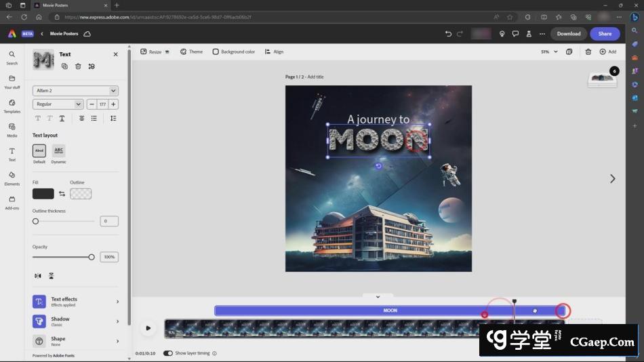Open the Alfarn 2 font dropdown
The image size is (644, 362).
(75, 90)
